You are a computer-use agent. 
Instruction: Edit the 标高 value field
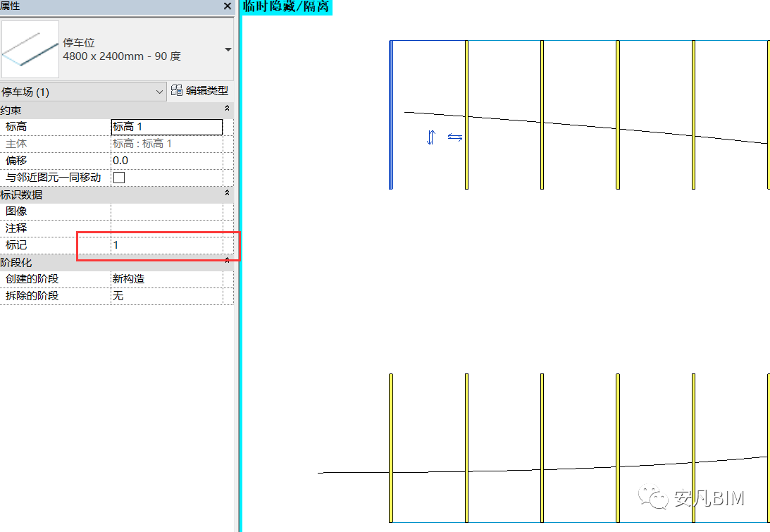click(167, 127)
